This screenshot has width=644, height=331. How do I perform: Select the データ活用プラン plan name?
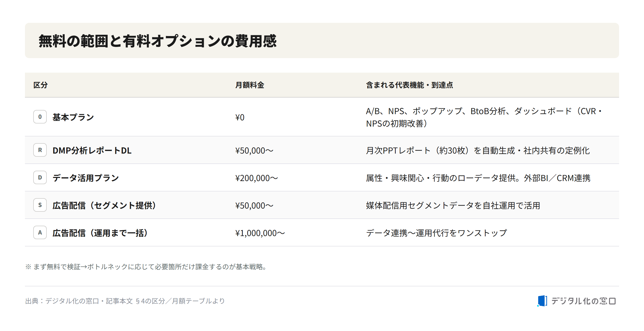[x=86, y=178]
